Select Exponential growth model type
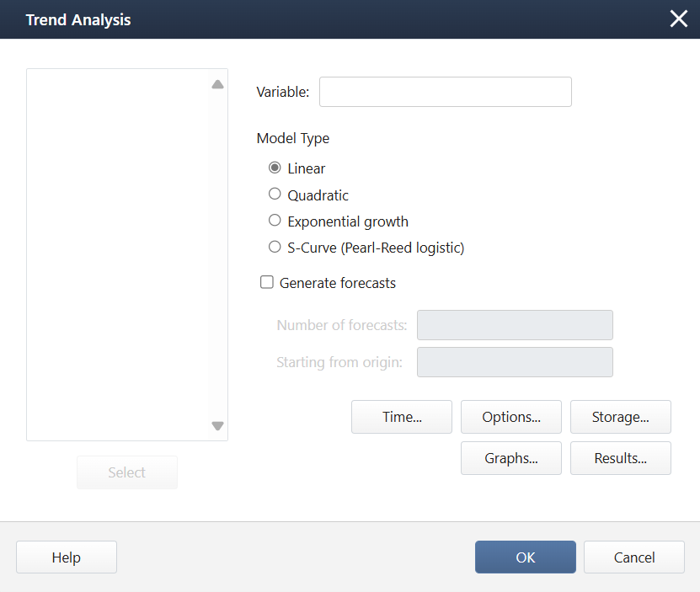Image resolution: width=700 pixels, height=592 pixels. click(275, 221)
